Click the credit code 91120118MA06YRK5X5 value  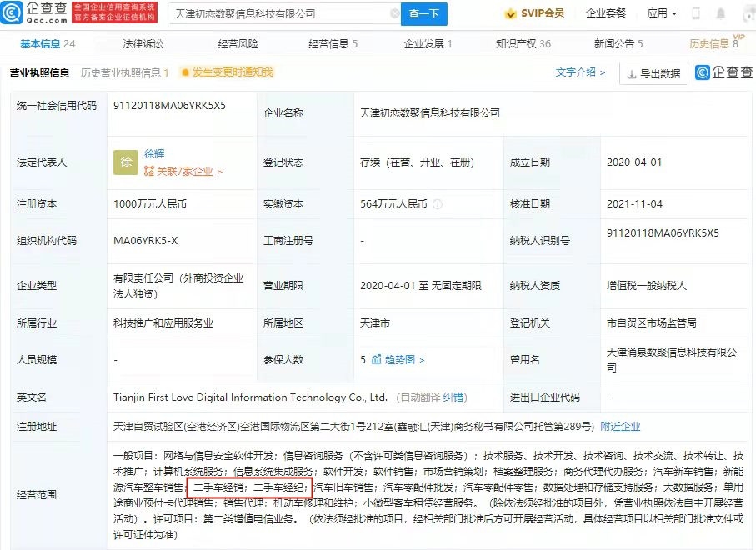point(169,106)
